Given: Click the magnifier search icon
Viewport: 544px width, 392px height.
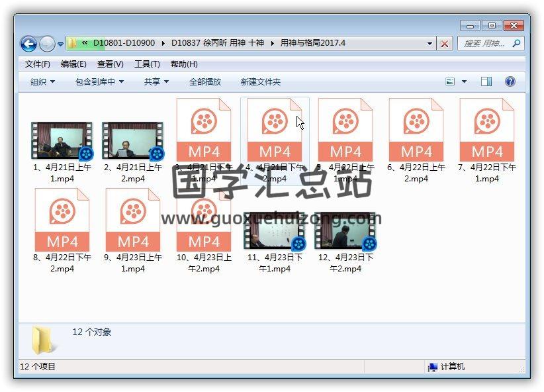Looking at the screenshot, I should point(516,44).
